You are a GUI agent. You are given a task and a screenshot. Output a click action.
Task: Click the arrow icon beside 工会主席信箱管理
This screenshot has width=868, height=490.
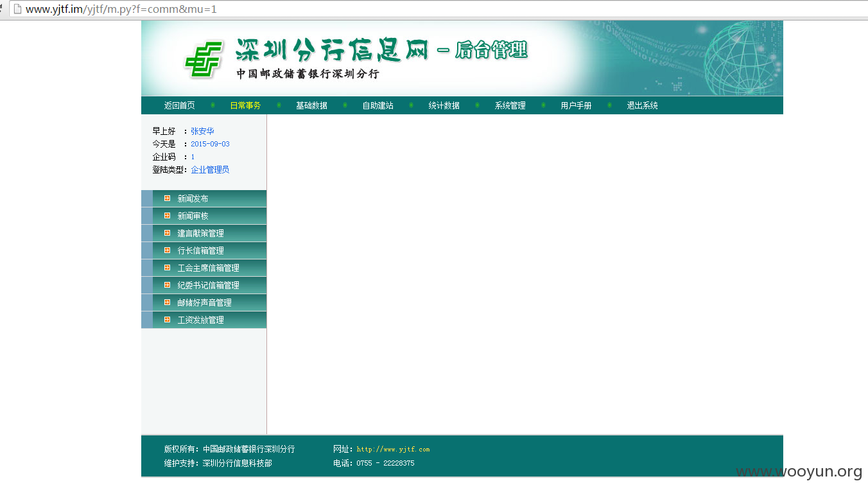167,268
